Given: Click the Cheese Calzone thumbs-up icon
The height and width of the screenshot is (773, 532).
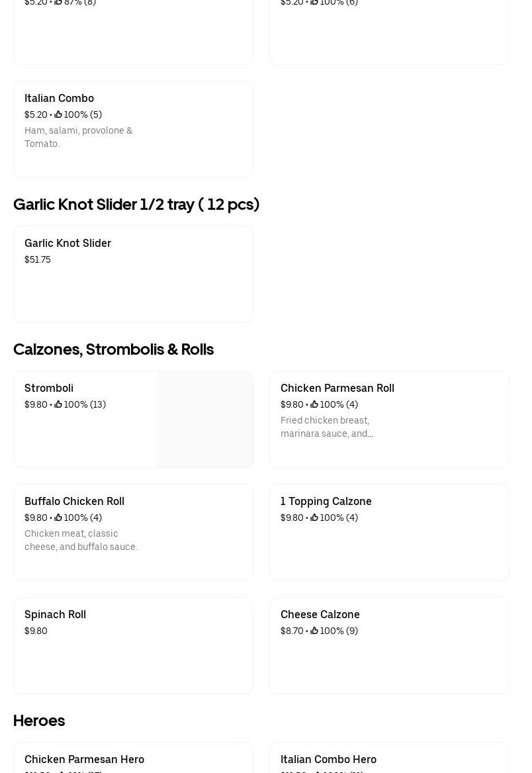Looking at the screenshot, I should [x=314, y=631].
